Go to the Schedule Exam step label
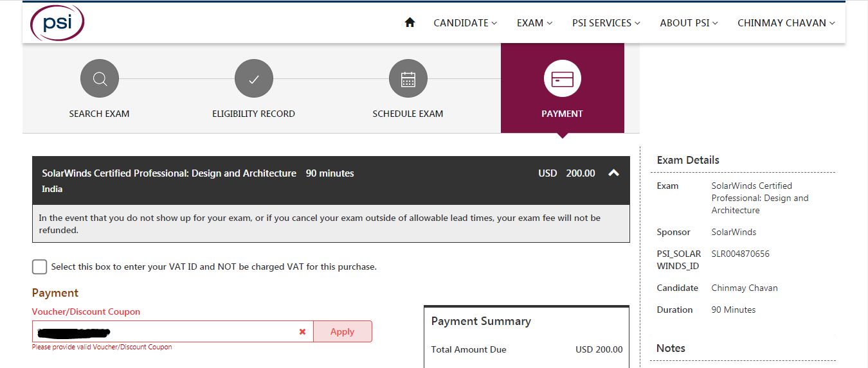This screenshot has height=368, width=868. pyautogui.click(x=408, y=114)
